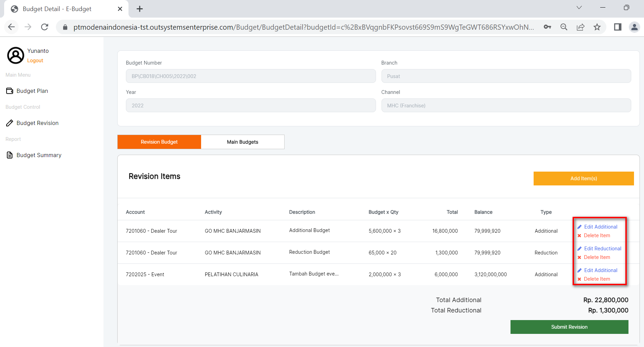
Task: Click the browser reload page icon
Action: (44, 27)
